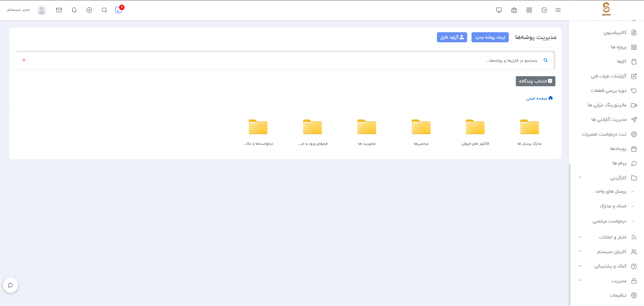Click the magnifier icon inside the folder search box

pos(546,60)
